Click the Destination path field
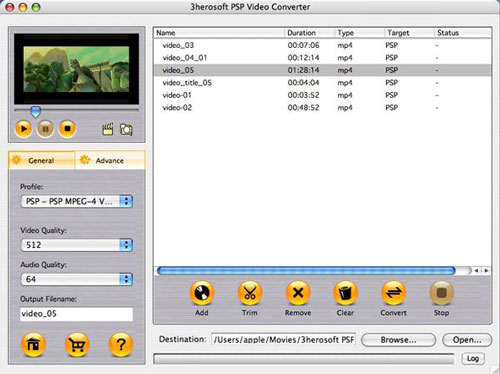Screen dimensions: 500x374 (x=284, y=340)
